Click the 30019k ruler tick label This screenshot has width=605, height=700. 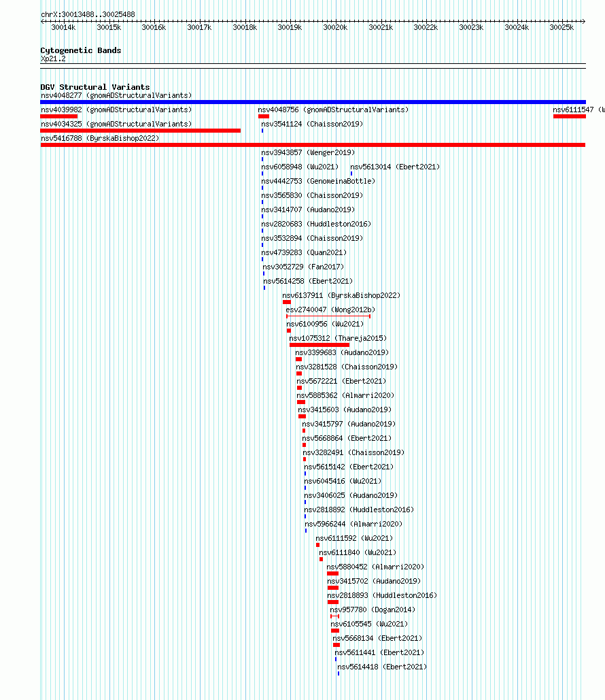click(x=290, y=28)
